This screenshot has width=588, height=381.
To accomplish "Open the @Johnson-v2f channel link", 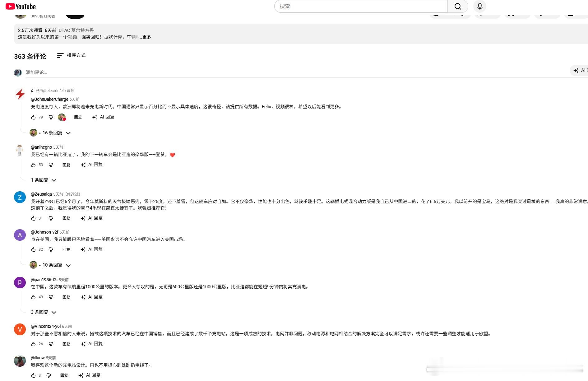I will click(44, 232).
